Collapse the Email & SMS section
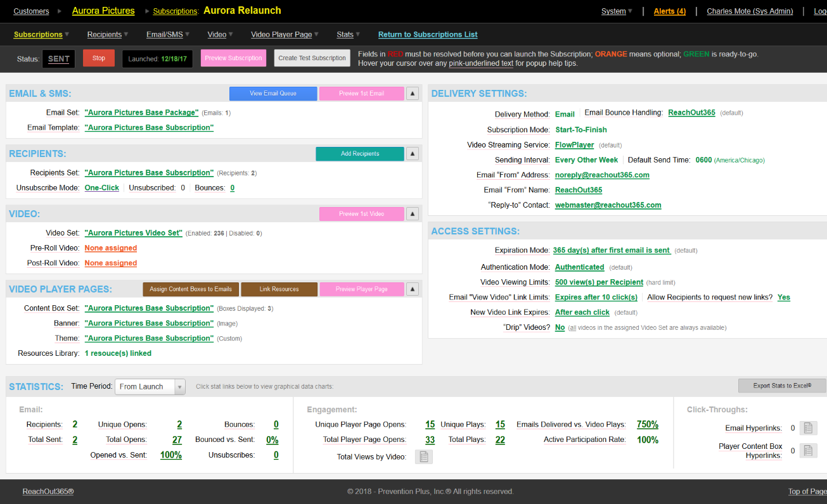Viewport: 827px width, 504px height. click(x=412, y=94)
